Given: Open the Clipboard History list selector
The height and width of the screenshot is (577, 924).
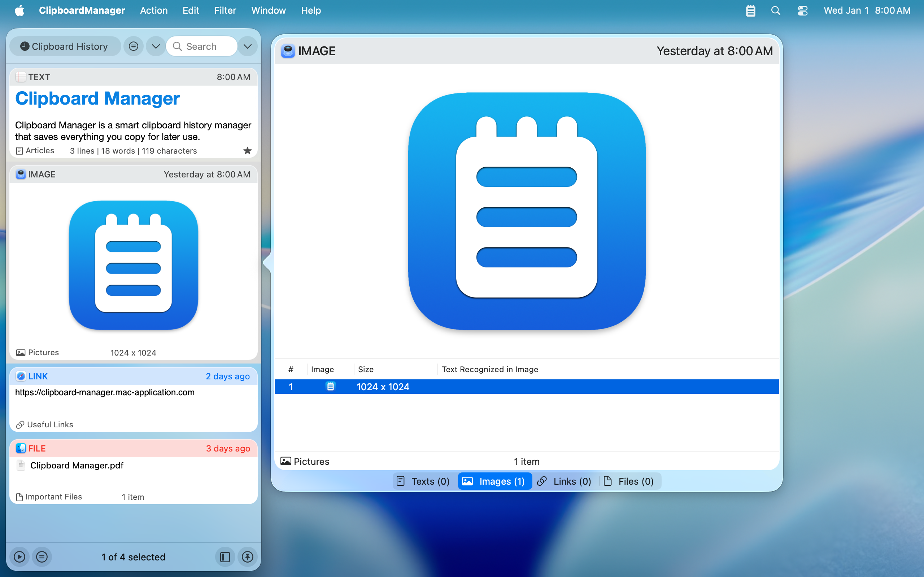Looking at the screenshot, I should (x=65, y=46).
